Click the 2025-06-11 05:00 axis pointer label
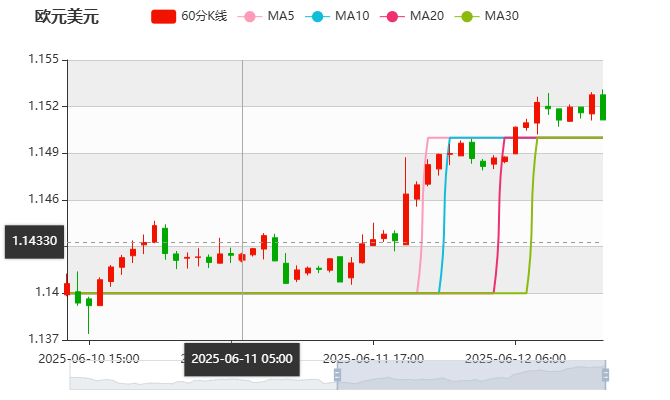The height and width of the screenshot is (400, 670). click(242, 358)
